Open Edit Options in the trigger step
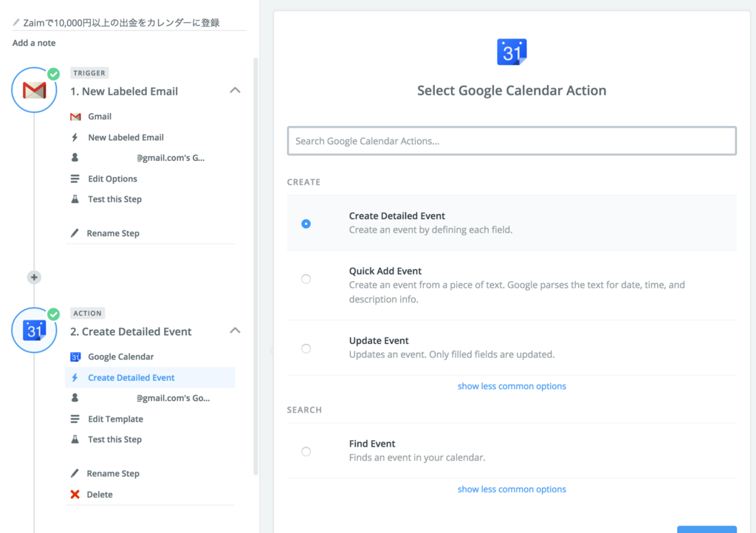756x533 pixels. [x=112, y=179]
